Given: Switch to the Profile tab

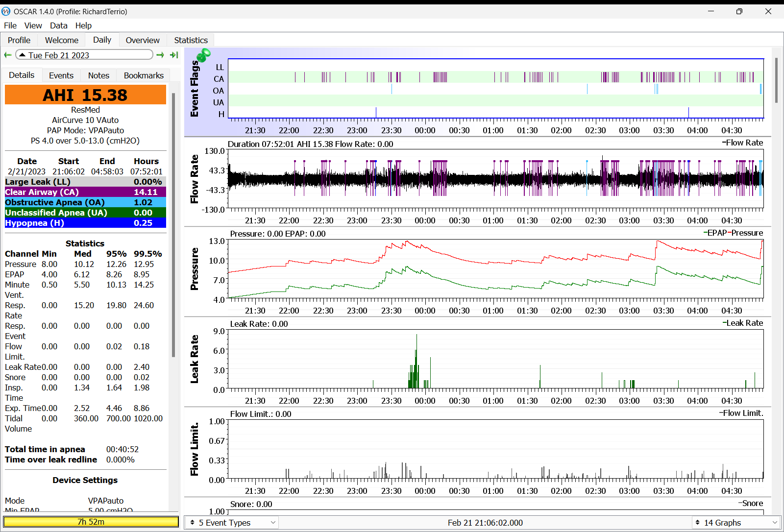Looking at the screenshot, I should click(x=19, y=40).
